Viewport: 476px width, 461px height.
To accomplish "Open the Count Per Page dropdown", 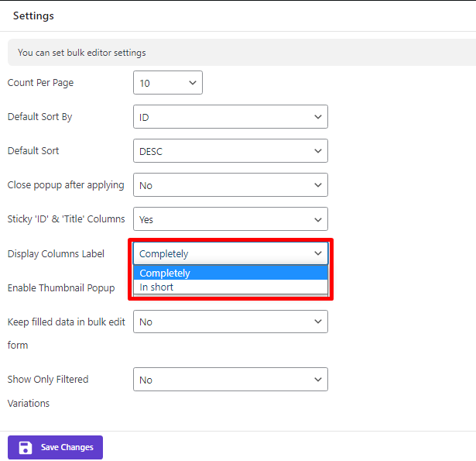I will 168,83.
